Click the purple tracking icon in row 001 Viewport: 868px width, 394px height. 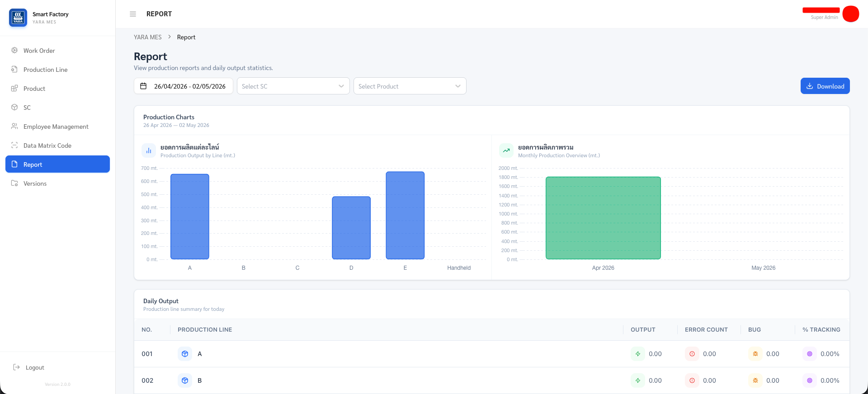coord(810,354)
